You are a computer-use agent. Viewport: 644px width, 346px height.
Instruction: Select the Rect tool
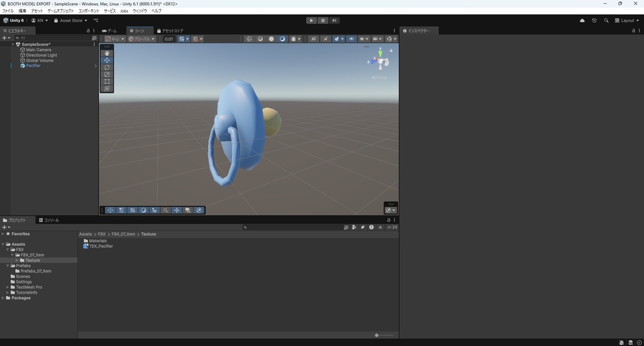tap(107, 81)
